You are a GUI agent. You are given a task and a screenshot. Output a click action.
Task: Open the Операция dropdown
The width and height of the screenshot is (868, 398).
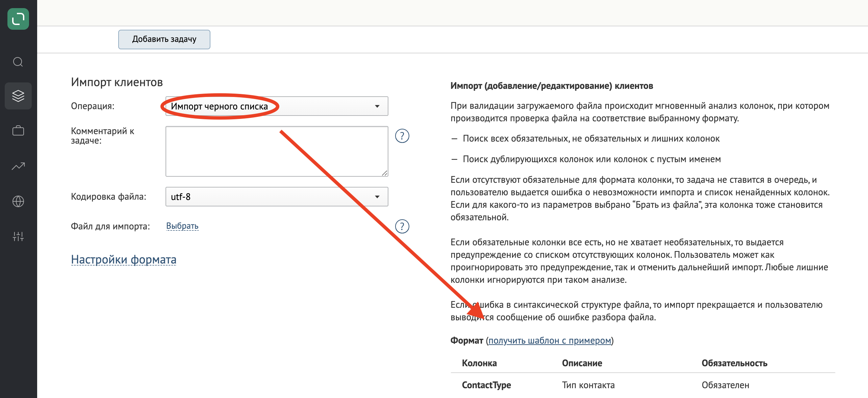pyautogui.click(x=277, y=106)
